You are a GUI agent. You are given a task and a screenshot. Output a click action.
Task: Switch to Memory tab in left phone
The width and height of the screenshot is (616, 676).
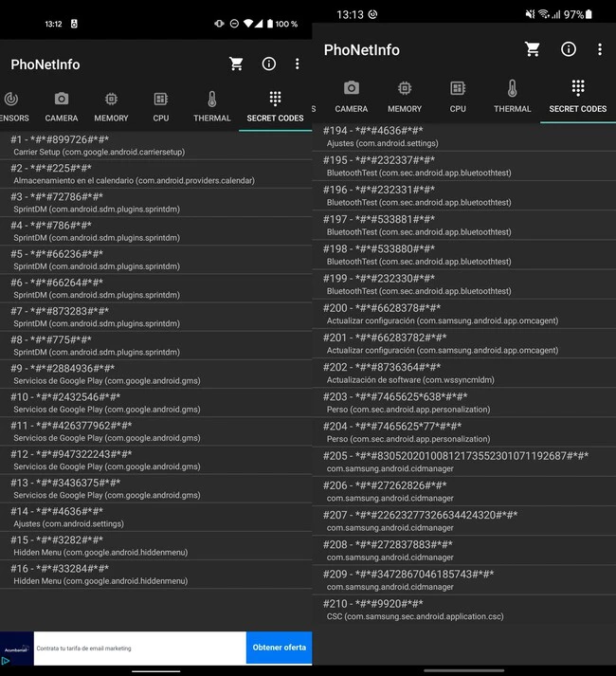(x=111, y=107)
